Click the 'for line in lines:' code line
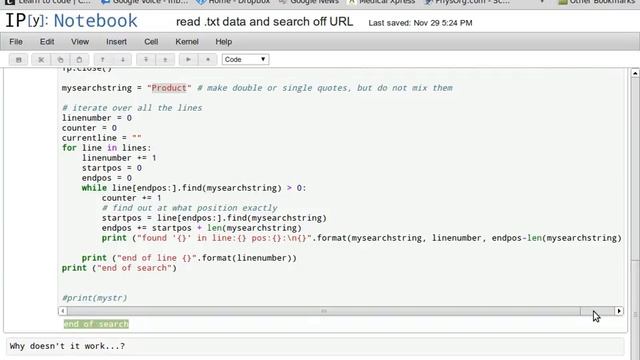The height and width of the screenshot is (360, 640). coord(107,148)
